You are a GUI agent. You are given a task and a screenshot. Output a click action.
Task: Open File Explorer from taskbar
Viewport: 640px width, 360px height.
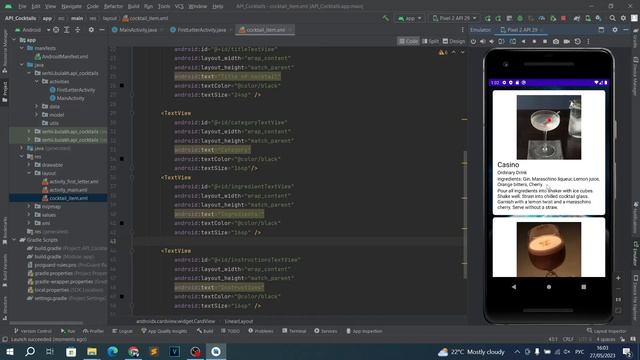92,352
